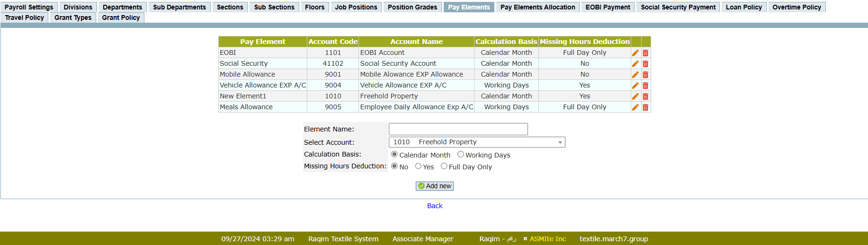
Task: Edit the Vehicle Allowance EXP A/C row
Action: 635,86
